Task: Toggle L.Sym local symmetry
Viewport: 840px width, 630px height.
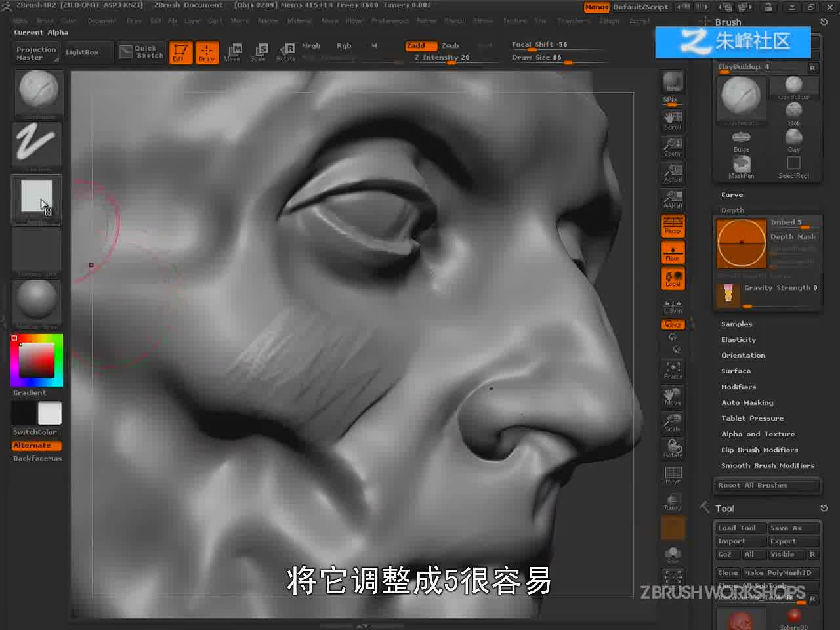Action: (673, 306)
